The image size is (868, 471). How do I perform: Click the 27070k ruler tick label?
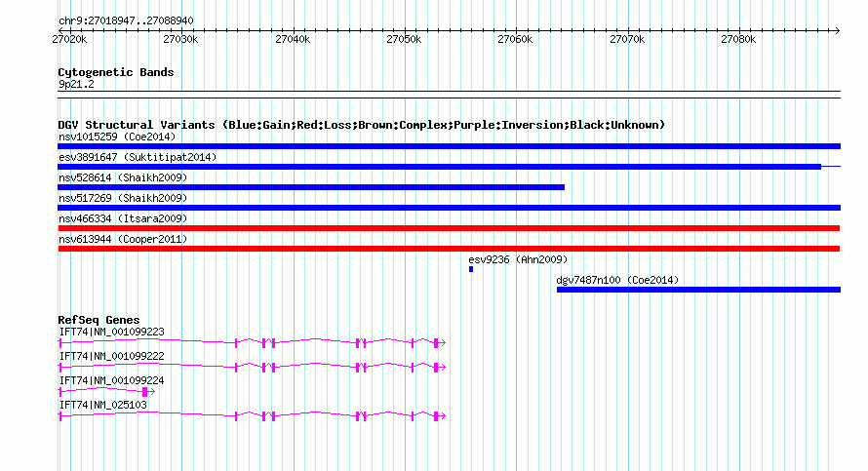pos(627,39)
